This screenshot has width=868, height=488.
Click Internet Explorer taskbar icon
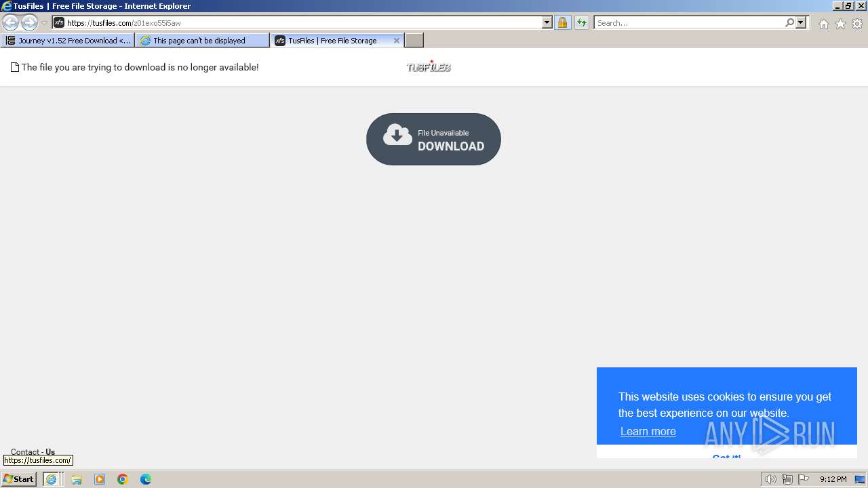coord(51,479)
